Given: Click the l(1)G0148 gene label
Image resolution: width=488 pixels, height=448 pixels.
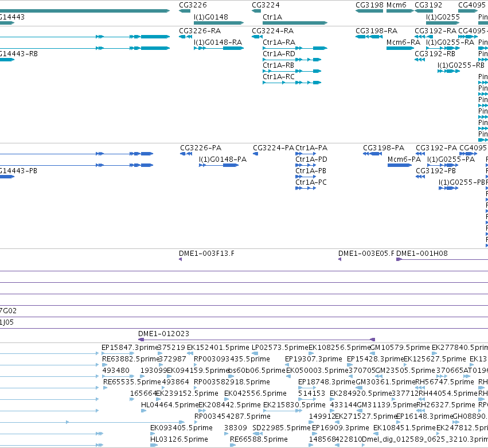Looking at the screenshot, I should click(x=210, y=17).
